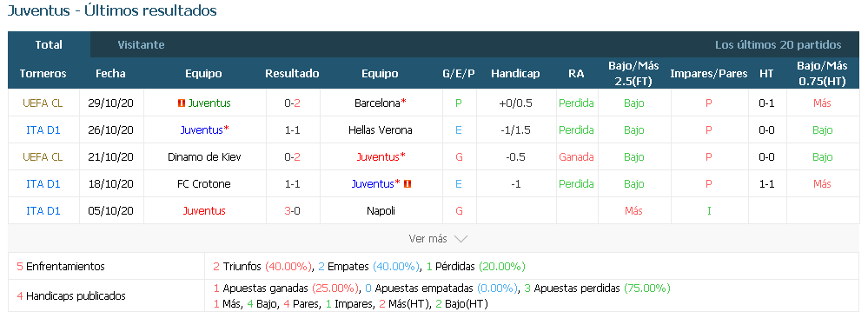Click the red card icon beside Juventus 29/10/20

coord(181,103)
